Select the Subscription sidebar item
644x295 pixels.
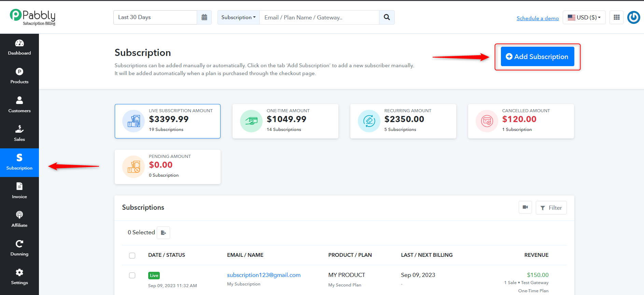(x=19, y=162)
